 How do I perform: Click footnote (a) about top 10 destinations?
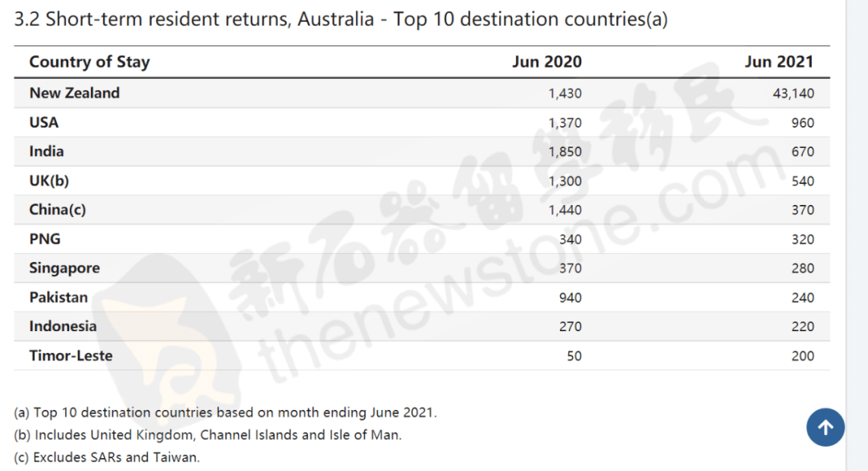coord(225,412)
